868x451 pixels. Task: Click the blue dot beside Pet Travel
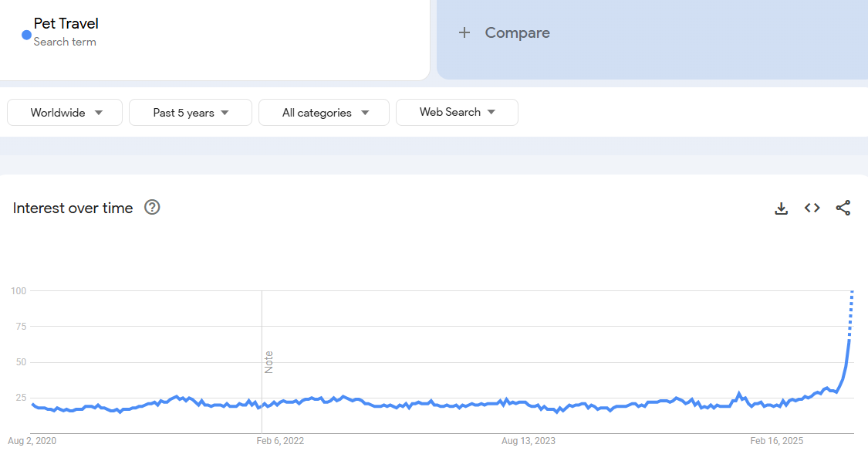coord(26,35)
